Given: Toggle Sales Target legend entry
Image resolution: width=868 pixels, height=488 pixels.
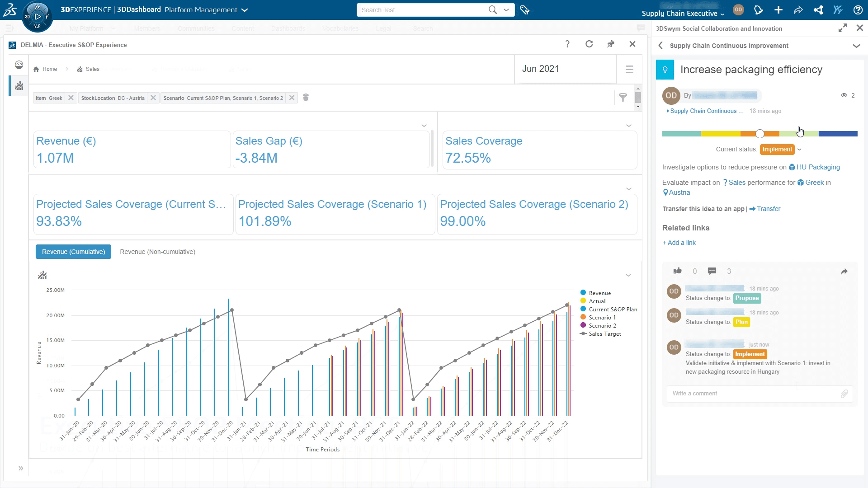Looking at the screenshot, I should pyautogui.click(x=600, y=334).
